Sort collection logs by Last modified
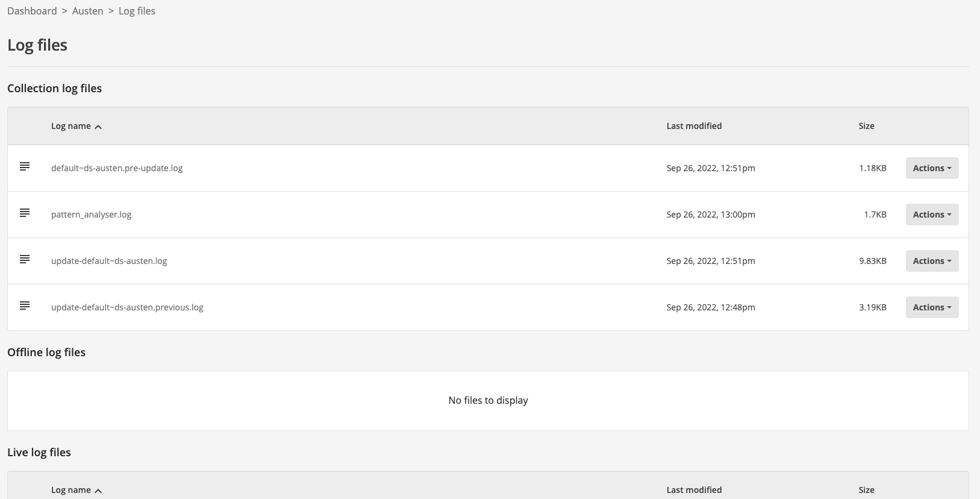 click(694, 126)
